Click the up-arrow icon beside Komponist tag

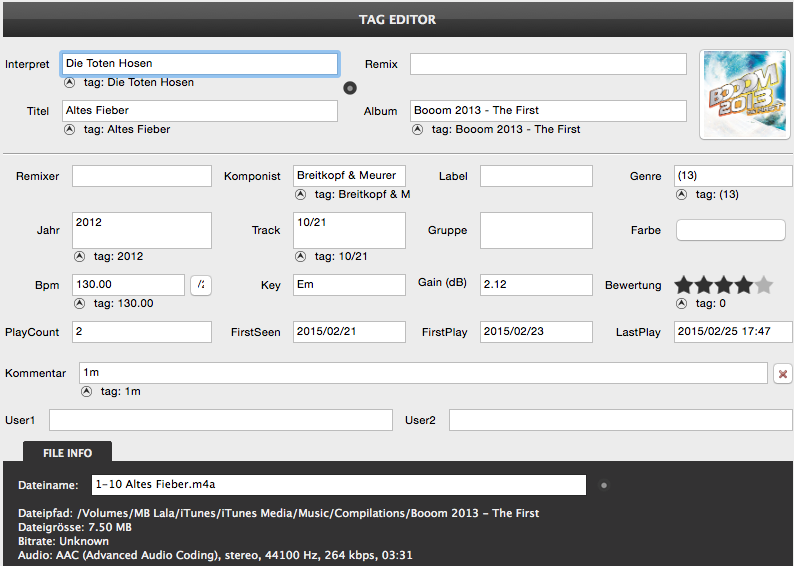tap(300, 195)
